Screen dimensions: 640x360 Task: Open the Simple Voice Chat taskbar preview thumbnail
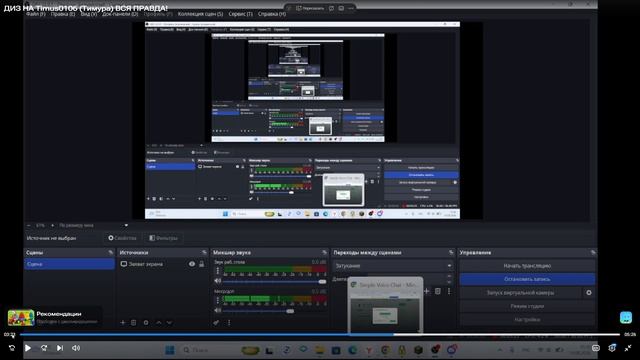click(x=385, y=305)
